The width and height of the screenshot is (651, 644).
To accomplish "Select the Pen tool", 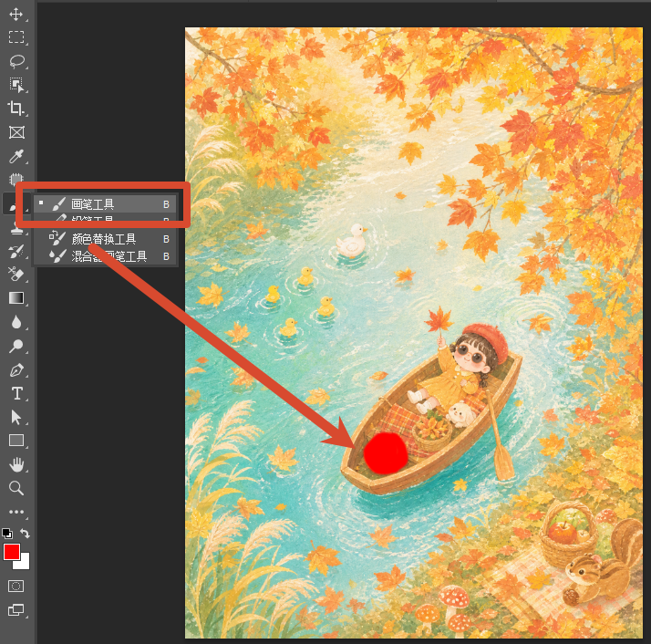I will [16, 369].
